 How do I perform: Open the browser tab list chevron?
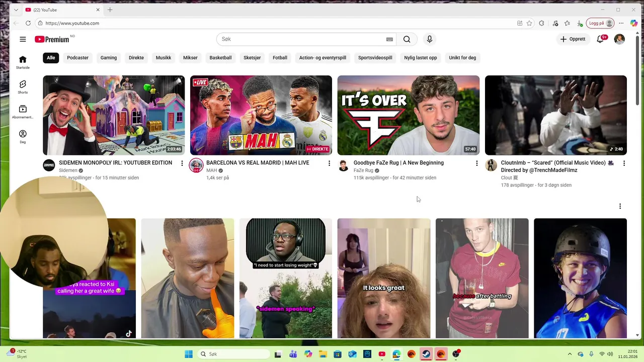16,10
